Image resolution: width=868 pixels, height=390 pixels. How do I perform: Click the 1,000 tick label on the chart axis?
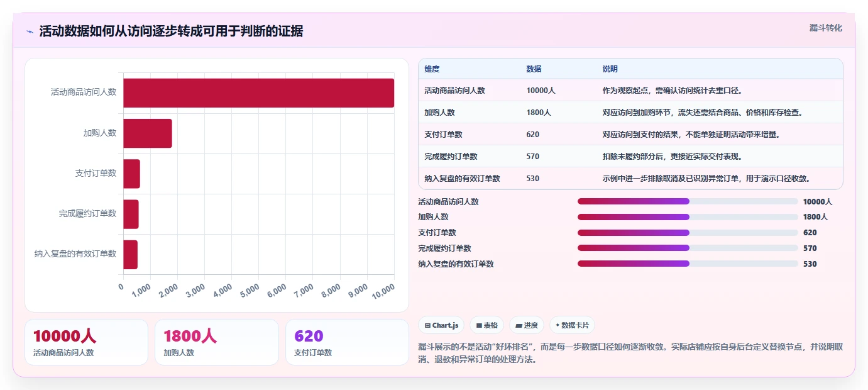coord(143,291)
